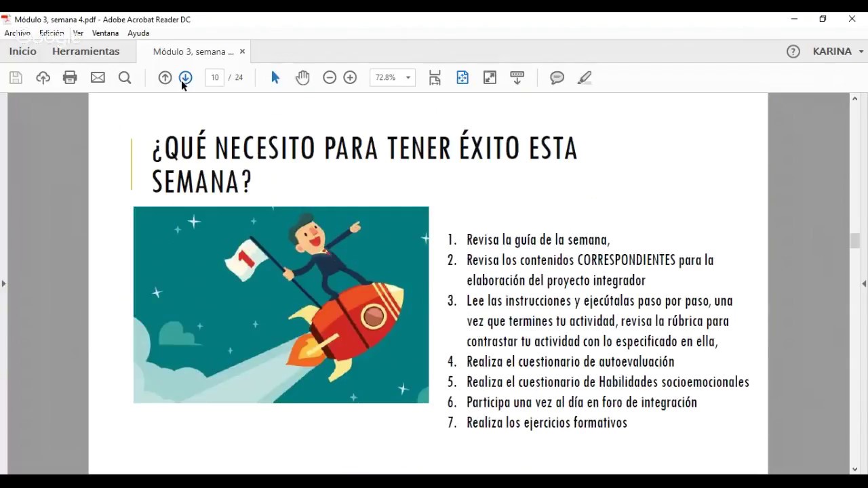Image resolution: width=868 pixels, height=488 pixels.
Task: Restore down the Acrobat window
Action: (x=823, y=19)
